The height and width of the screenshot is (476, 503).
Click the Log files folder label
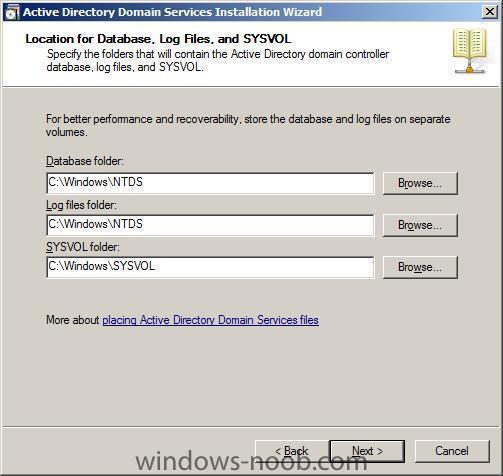point(81,205)
